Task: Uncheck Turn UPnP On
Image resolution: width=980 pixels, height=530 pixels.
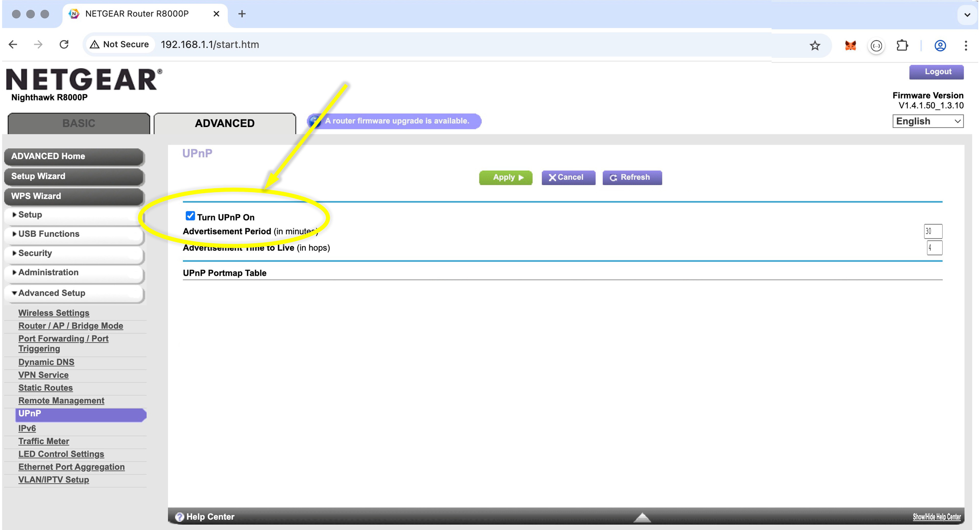Action: point(190,216)
